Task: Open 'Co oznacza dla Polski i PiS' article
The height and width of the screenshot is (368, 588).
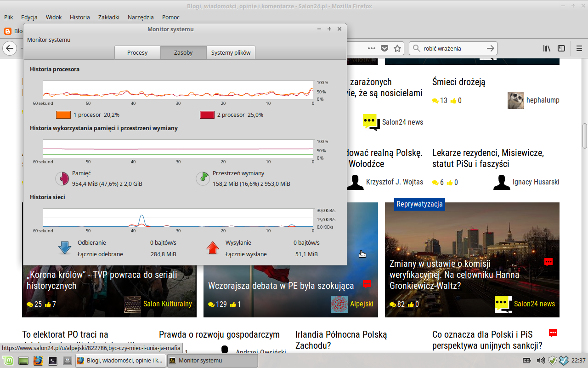Action: coord(487,340)
